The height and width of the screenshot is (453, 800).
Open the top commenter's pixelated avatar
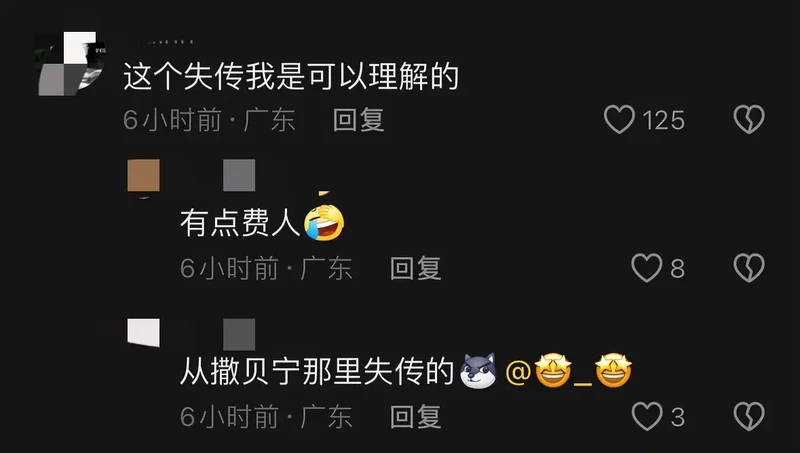tap(69, 64)
